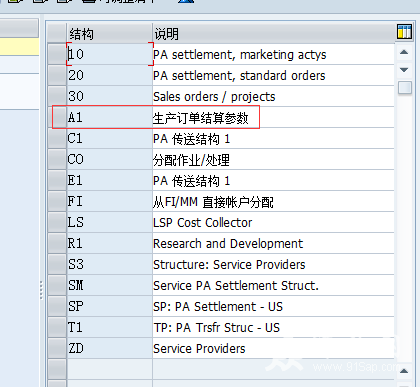Click structure cell ZD
This screenshot has height=387, width=420.
(x=110, y=348)
